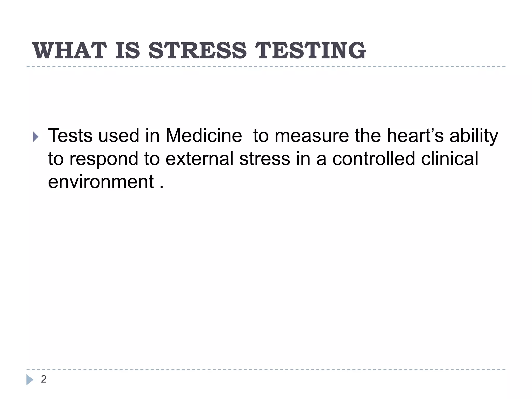
Task: Click the word 'IS' in the title
Action: tap(128, 51)
